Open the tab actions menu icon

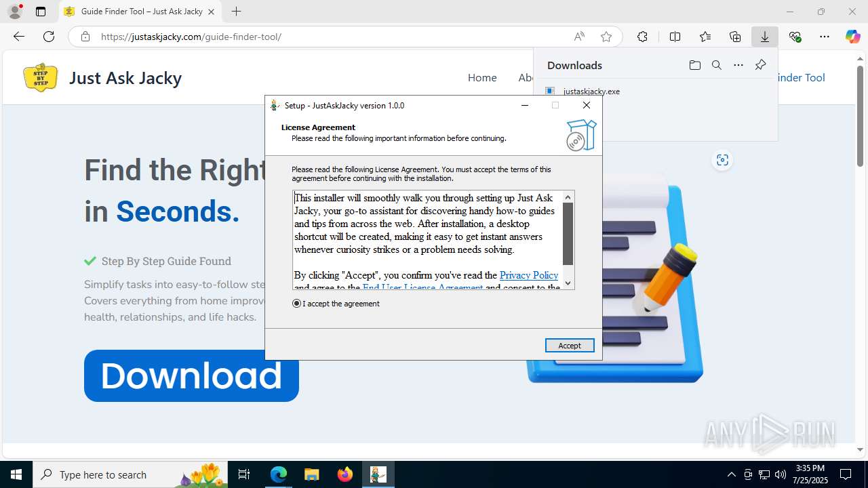point(41,12)
